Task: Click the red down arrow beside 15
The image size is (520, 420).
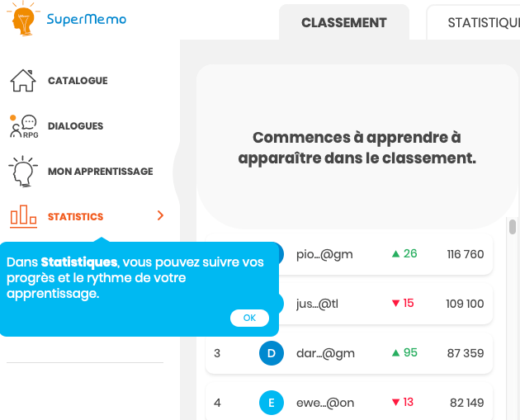Action: 396,304
